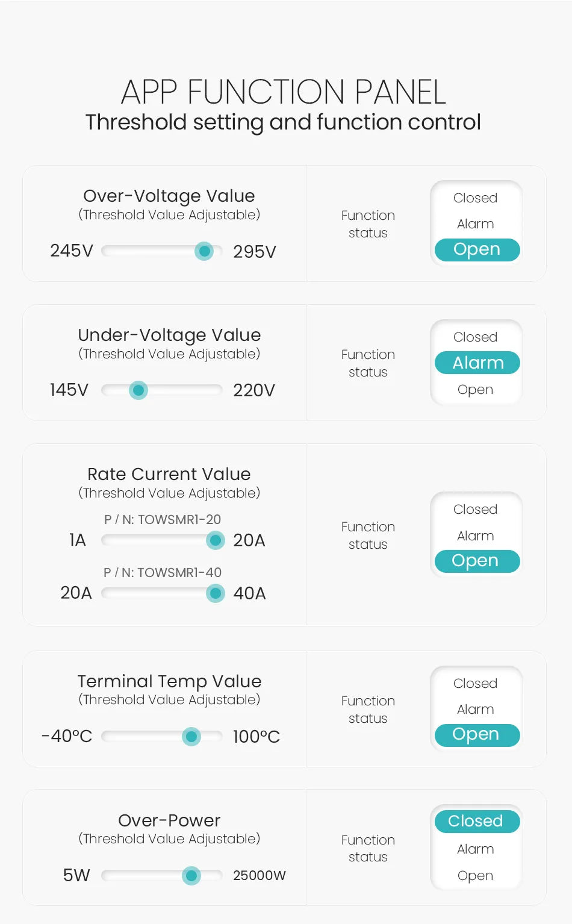Image resolution: width=572 pixels, height=924 pixels.
Task: Click the Over-Power threshold slider handle
Action: 191,875
